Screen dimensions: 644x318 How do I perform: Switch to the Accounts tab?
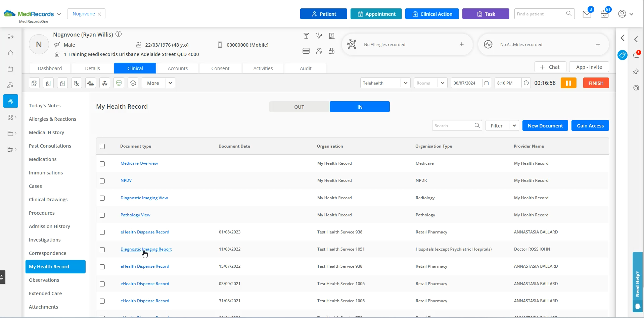178,68
